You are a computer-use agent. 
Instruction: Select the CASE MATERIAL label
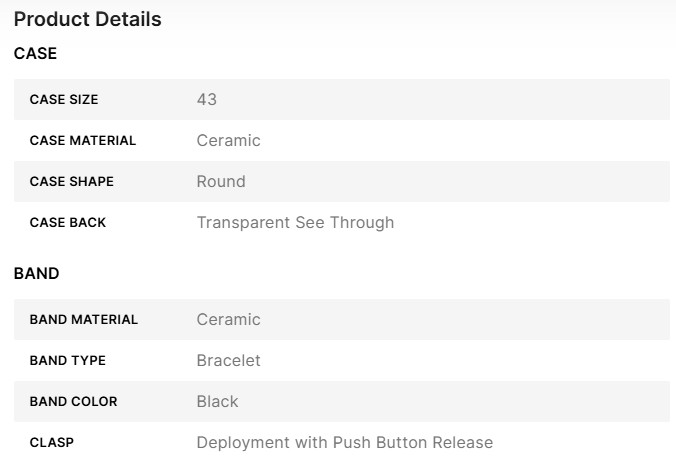coord(83,141)
